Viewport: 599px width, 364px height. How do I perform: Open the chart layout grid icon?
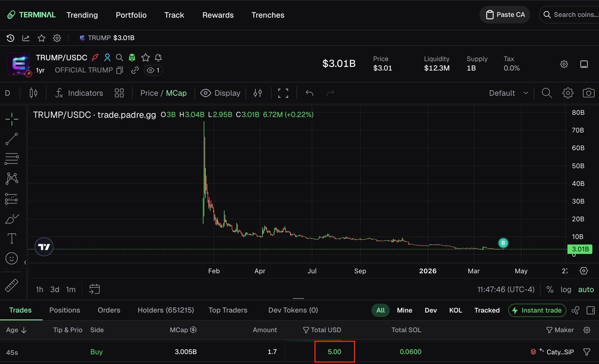pos(119,93)
